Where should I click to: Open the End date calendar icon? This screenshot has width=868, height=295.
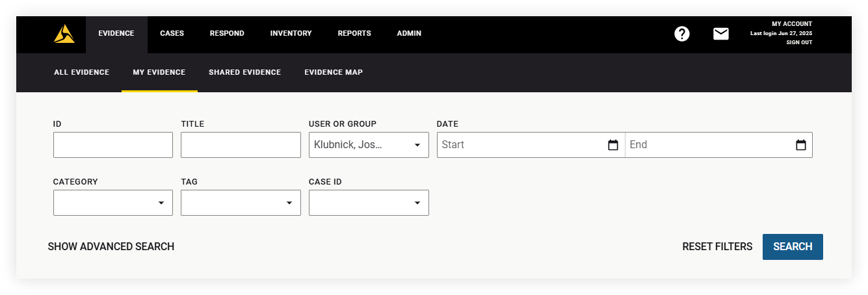800,145
